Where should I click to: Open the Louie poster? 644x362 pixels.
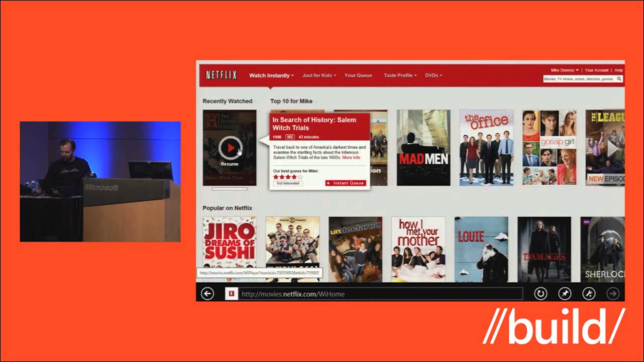pyautogui.click(x=481, y=249)
